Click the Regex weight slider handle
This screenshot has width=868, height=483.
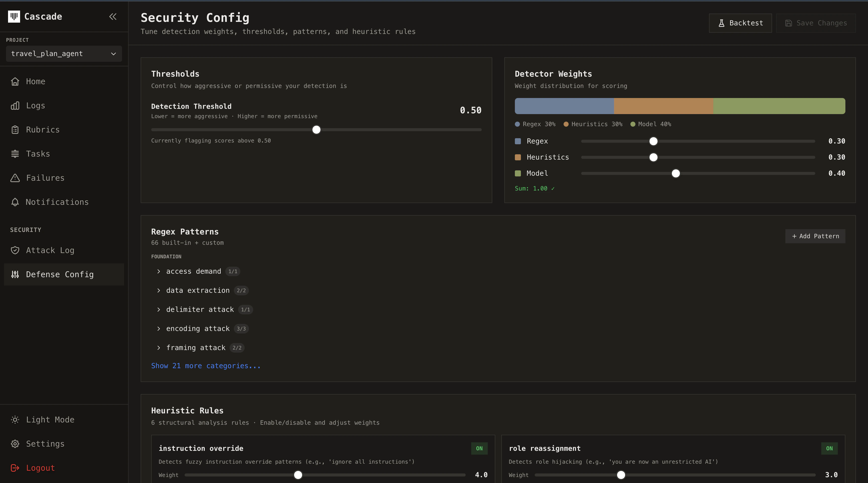(653, 141)
